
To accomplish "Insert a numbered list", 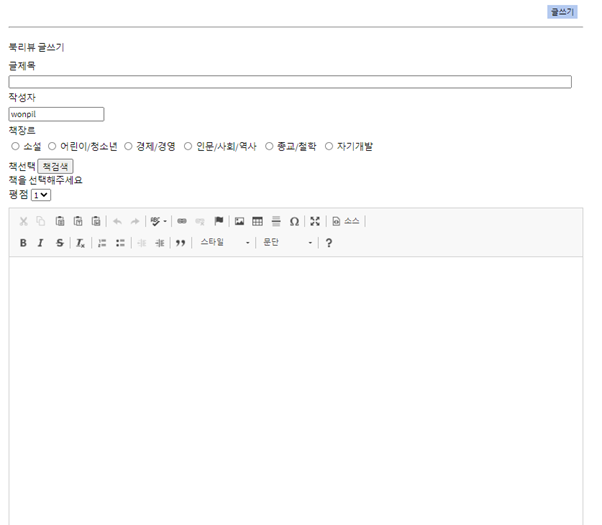I will pos(102,243).
